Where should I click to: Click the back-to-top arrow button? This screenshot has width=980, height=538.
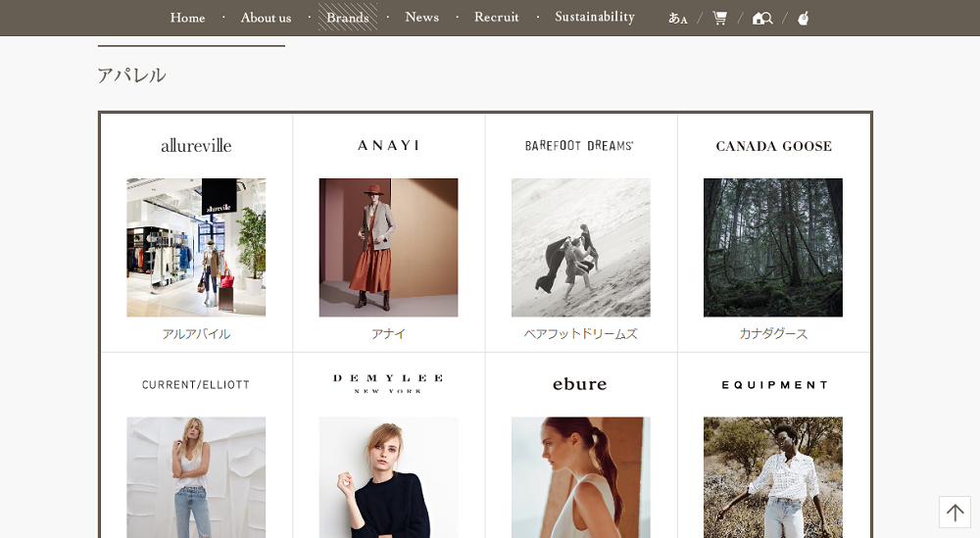click(955, 513)
